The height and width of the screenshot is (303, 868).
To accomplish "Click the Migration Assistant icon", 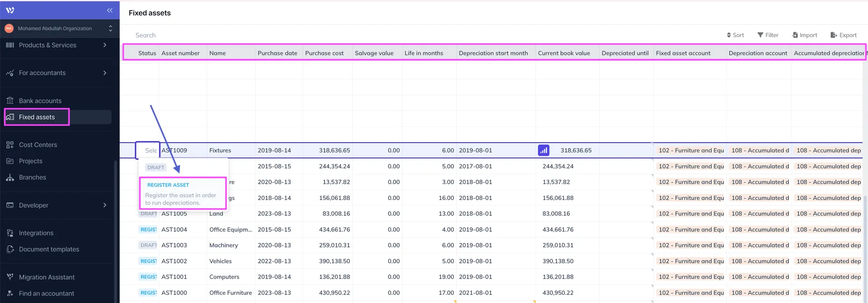I will click(10, 277).
